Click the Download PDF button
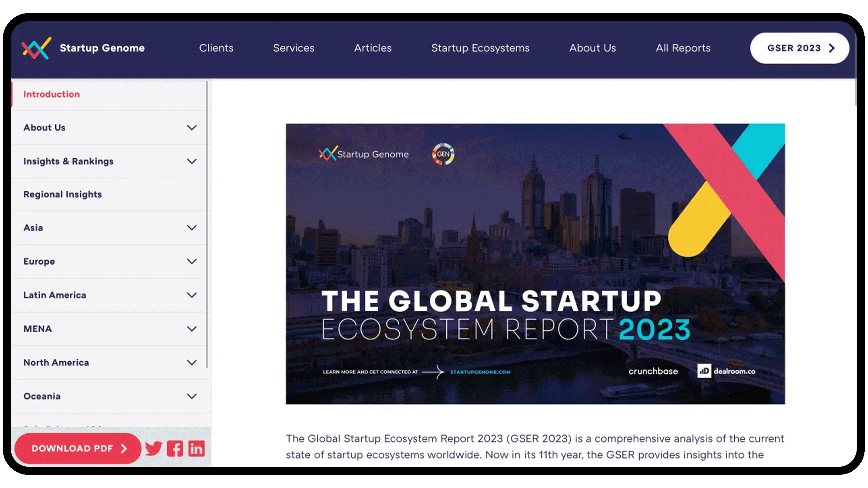Screen dimensions: 868x488 (77, 448)
